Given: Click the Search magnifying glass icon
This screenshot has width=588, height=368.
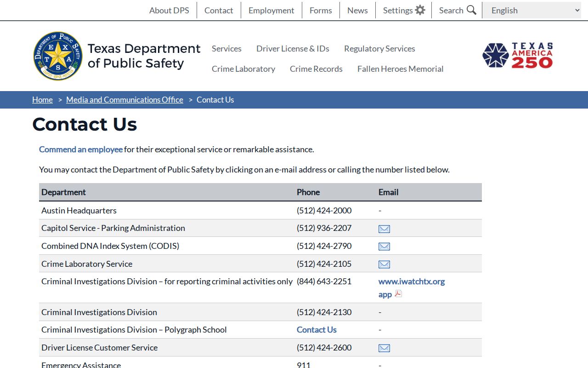Looking at the screenshot, I should (x=471, y=10).
